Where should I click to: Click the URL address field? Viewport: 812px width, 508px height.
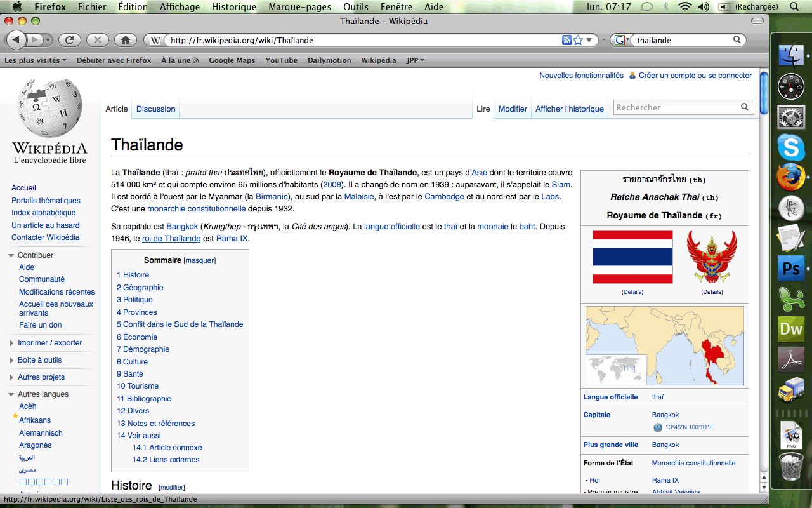point(362,40)
